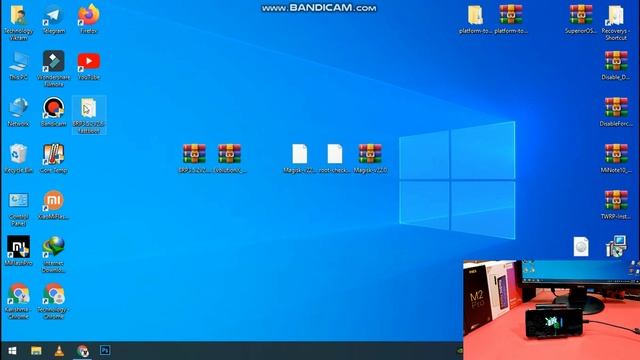Image resolution: width=640 pixels, height=360 pixels.
Task: Open the Technology - Chrome desktop shortcut
Action: pos(53,301)
